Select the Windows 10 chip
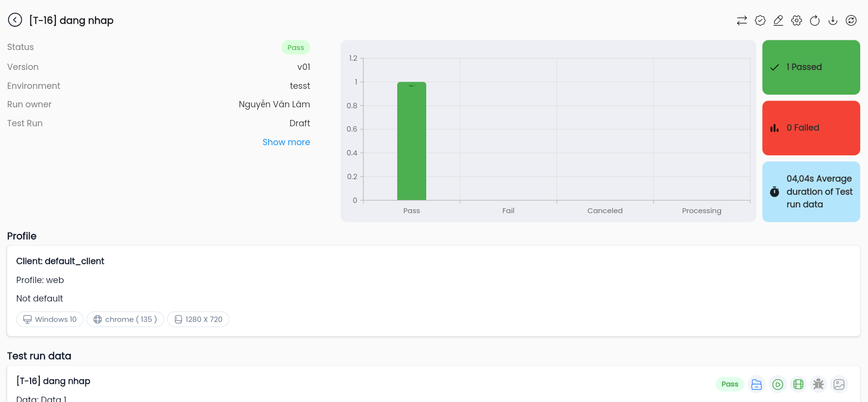868x402 pixels. pos(50,319)
